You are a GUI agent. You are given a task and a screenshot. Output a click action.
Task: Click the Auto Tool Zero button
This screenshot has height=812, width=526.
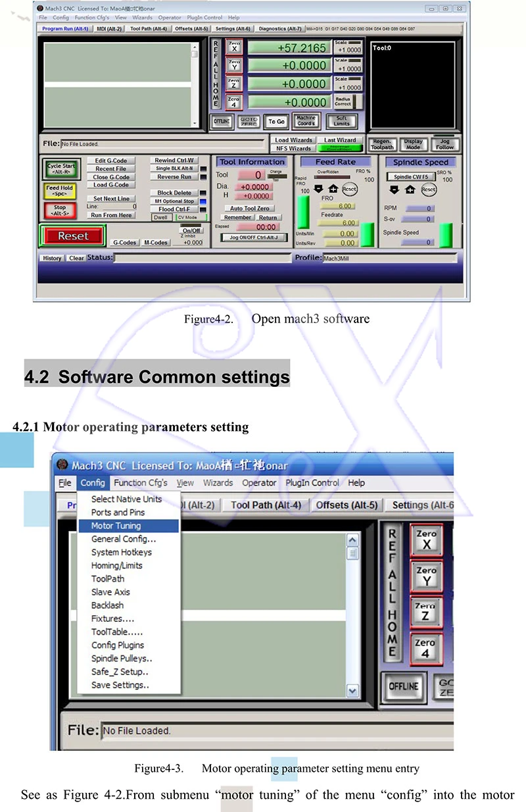point(250,209)
